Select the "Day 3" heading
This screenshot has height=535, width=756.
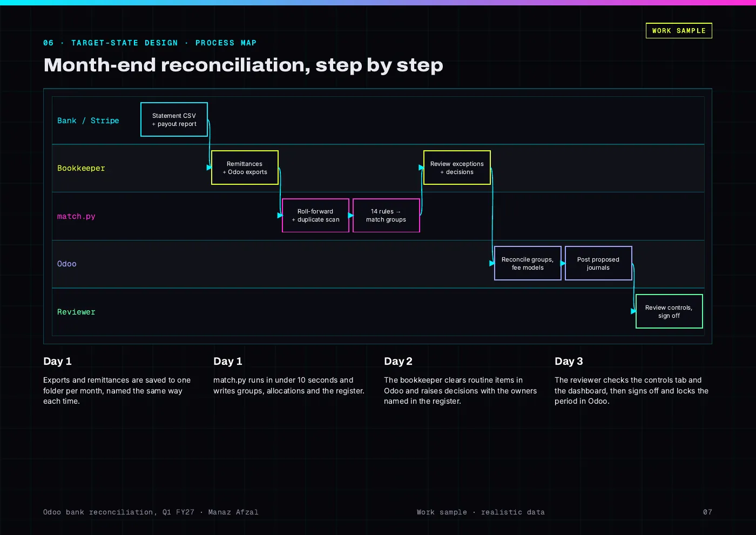pyautogui.click(x=569, y=361)
